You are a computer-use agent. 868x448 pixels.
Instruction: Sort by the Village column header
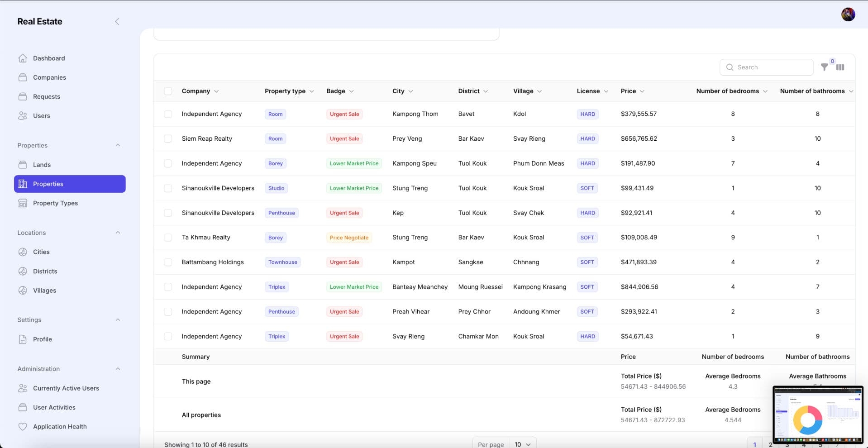pos(527,91)
